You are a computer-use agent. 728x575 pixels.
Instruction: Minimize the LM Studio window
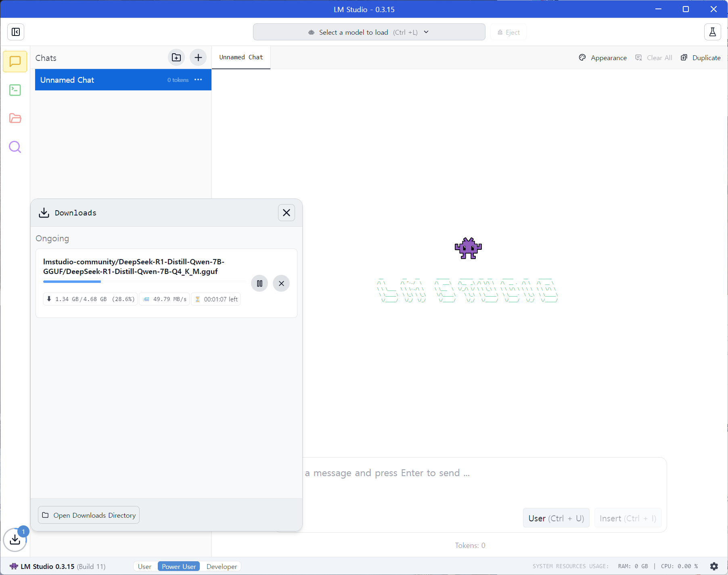(x=658, y=9)
